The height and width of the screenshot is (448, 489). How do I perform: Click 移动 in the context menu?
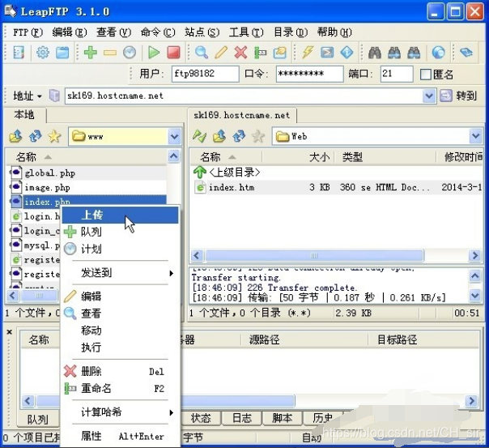click(x=120, y=330)
